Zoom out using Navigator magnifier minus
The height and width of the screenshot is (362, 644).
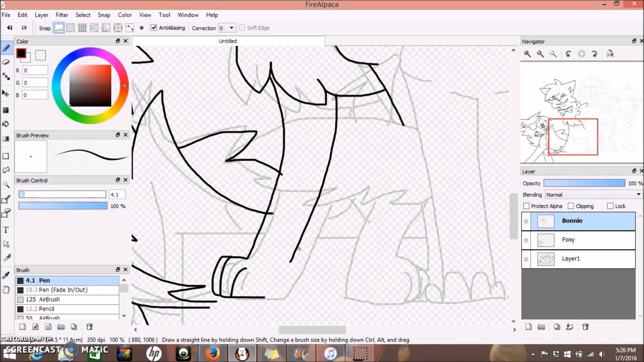coord(540,54)
